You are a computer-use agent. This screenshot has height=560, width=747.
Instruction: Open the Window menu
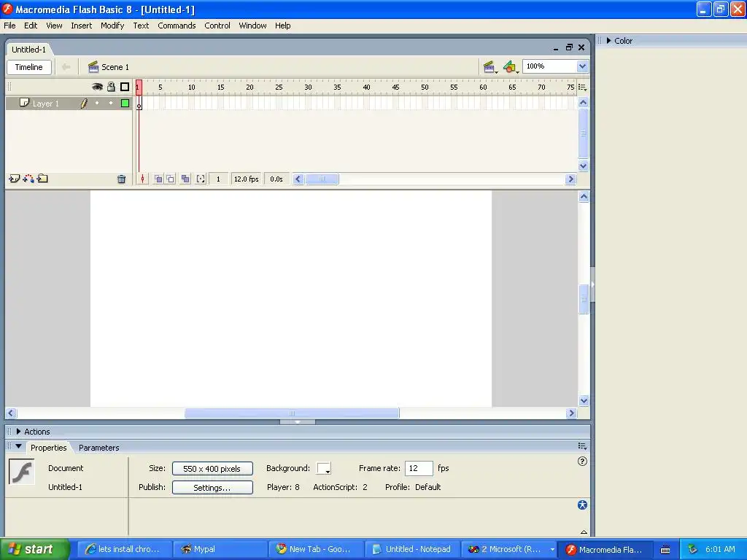pos(252,26)
